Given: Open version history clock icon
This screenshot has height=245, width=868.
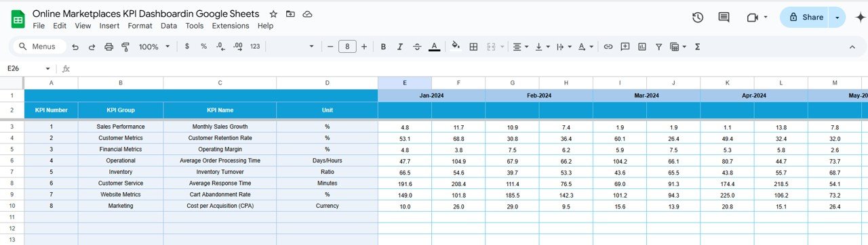Looking at the screenshot, I should 698,18.
